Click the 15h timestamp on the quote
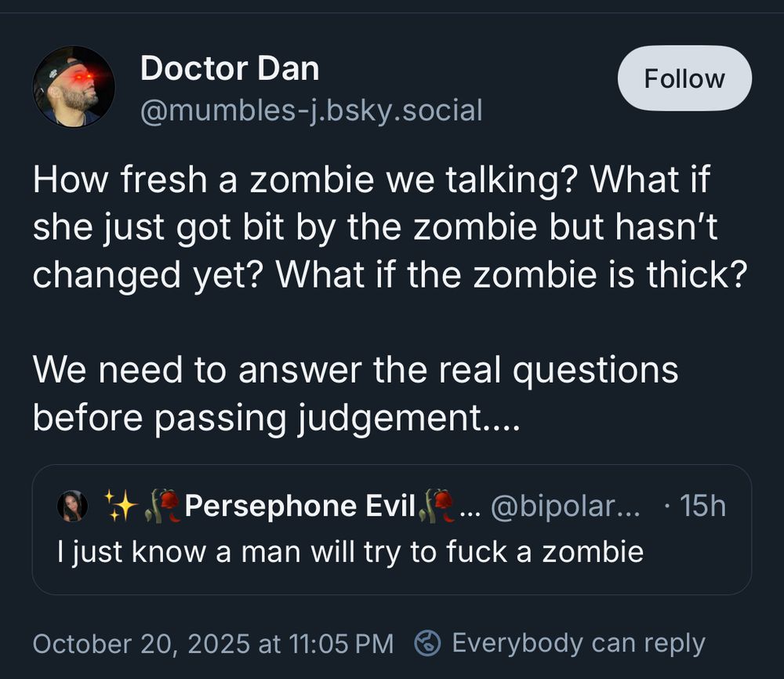Screen dimensions: 784x679 point(705,506)
